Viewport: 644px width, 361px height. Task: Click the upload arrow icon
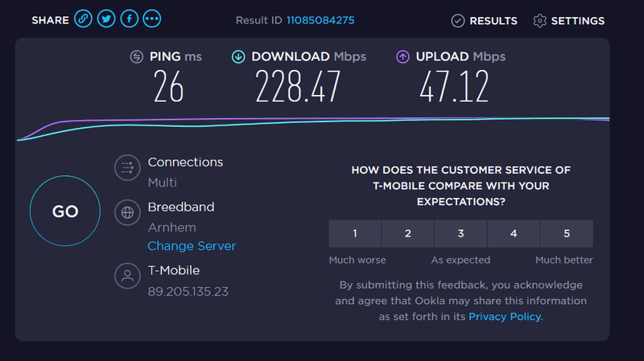pos(402,56)
